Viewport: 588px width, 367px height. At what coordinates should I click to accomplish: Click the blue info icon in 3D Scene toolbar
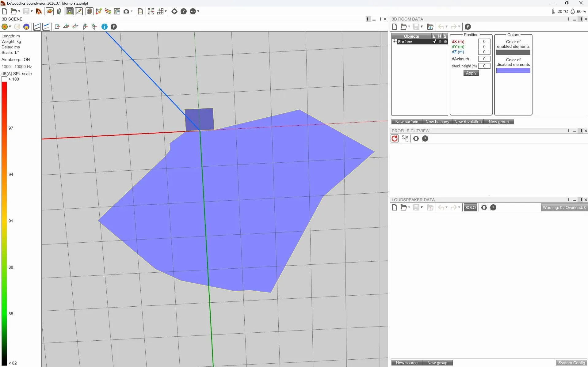pyautogui.click(x=105, y=27)
